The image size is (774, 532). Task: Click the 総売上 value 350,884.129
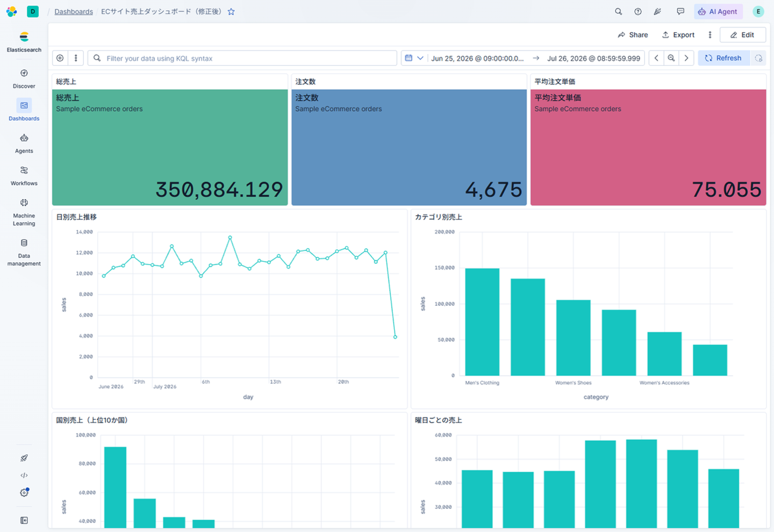tap(219, 189)
